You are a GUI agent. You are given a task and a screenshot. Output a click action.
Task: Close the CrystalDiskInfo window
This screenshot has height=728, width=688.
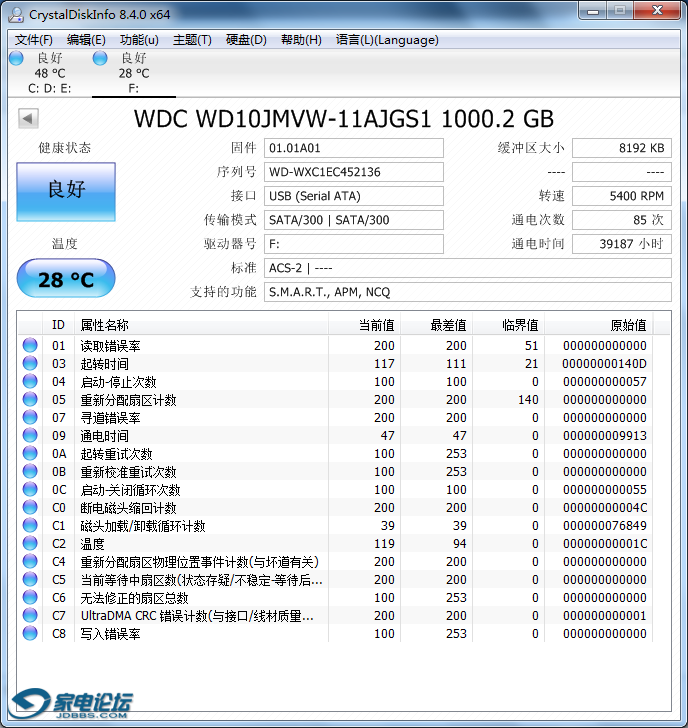click(657, 10)
